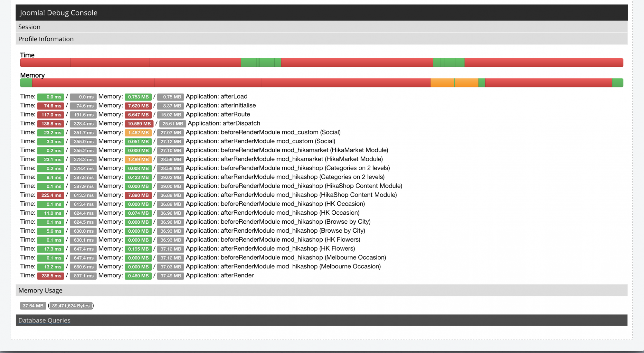This screenshot has height=353, width=644.
Task: Collapse the Profile Information section
Action: coord(46,39)
